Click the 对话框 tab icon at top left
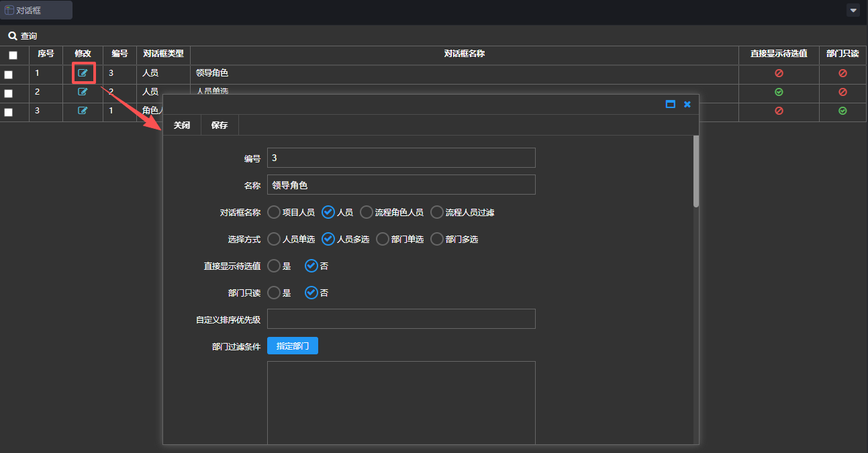868x453 pixels. tap(9, 10)
